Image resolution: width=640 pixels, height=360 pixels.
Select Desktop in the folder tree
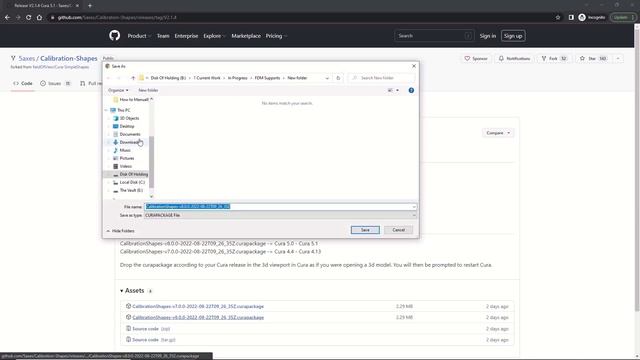127,126
